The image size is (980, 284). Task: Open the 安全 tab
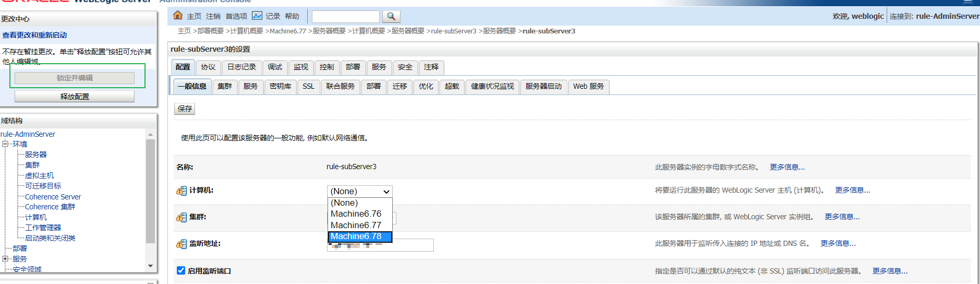(405, 67)
